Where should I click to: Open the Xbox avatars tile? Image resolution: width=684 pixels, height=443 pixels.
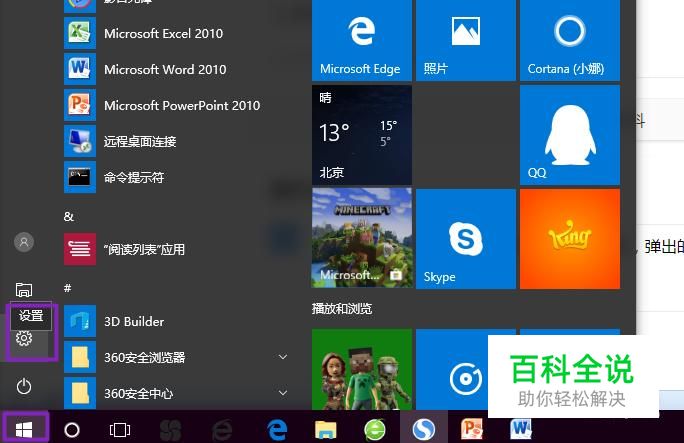(x=362, y=369)
